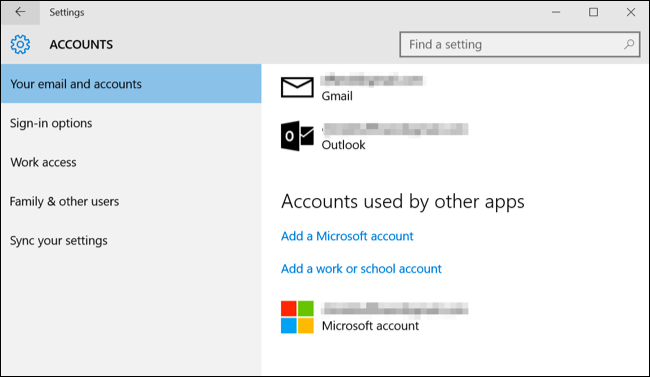Maximize the Settings window

click(593, 12)
